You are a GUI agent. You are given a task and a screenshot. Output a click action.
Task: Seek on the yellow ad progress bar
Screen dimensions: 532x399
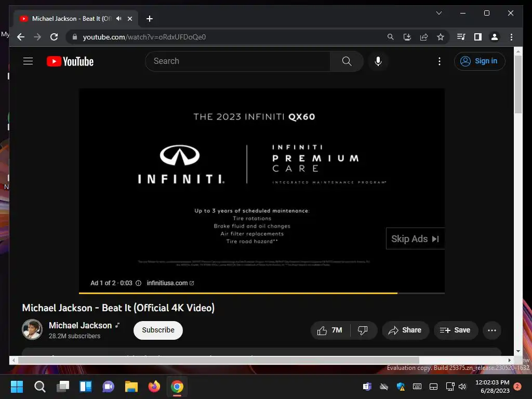[262, 293]
